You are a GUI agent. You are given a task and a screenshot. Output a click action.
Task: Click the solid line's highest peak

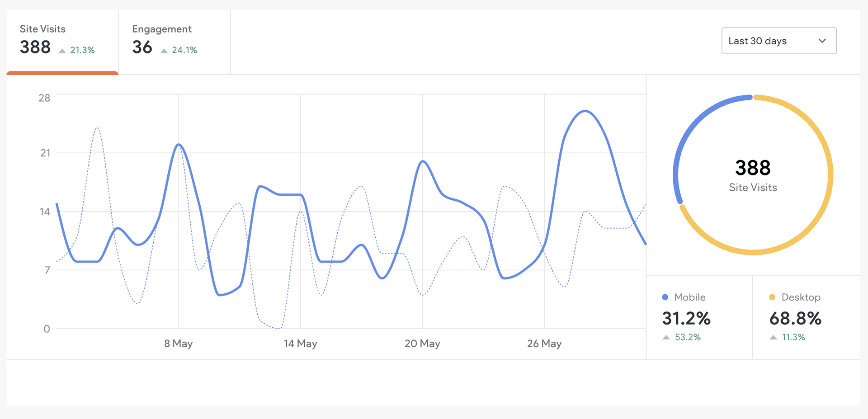coord(585,111)
